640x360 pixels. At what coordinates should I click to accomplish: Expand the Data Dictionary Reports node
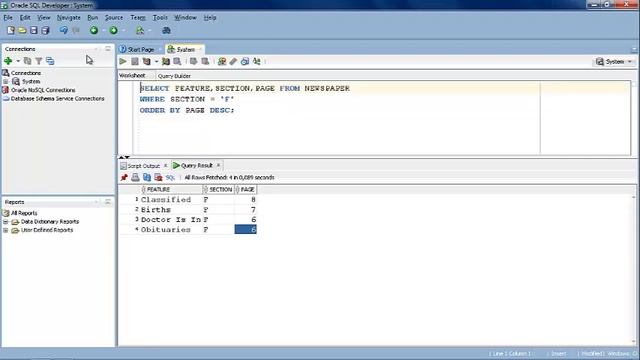6,222
